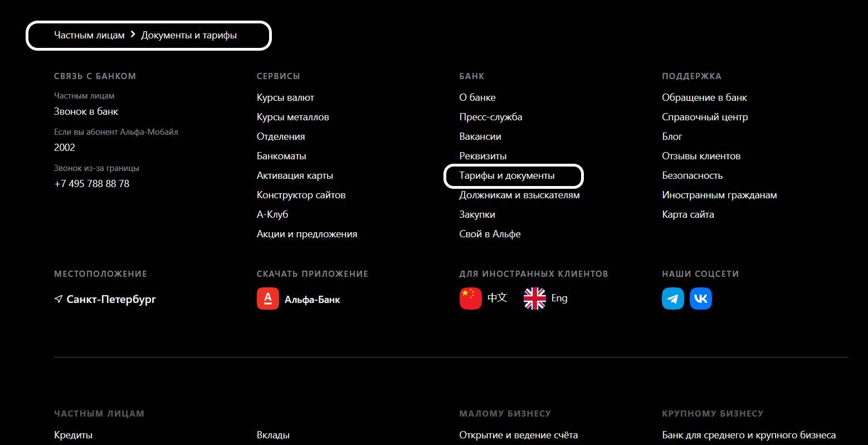Screen dimensions: 868x445
Task: Open the VK social media icon
Action: click(700, 299)
